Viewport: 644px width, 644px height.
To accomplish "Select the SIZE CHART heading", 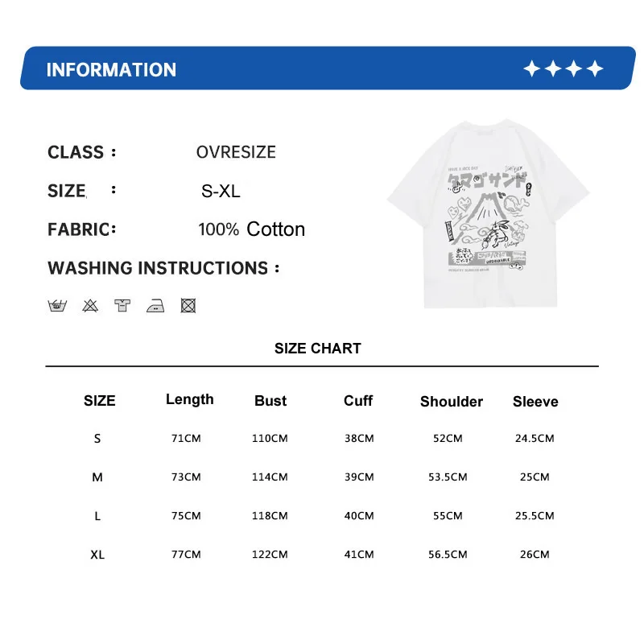I will point(317,349).
